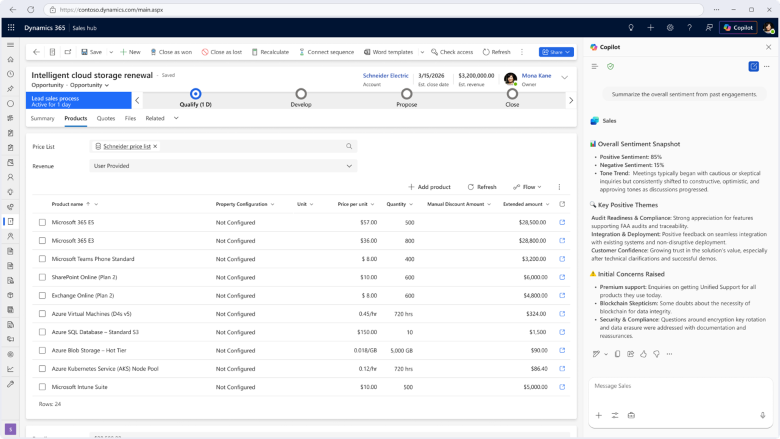The width and height of the screenshot is (780, 439).
Task: Check SharePoint Online (Plan 2) row
Action: 42,277
